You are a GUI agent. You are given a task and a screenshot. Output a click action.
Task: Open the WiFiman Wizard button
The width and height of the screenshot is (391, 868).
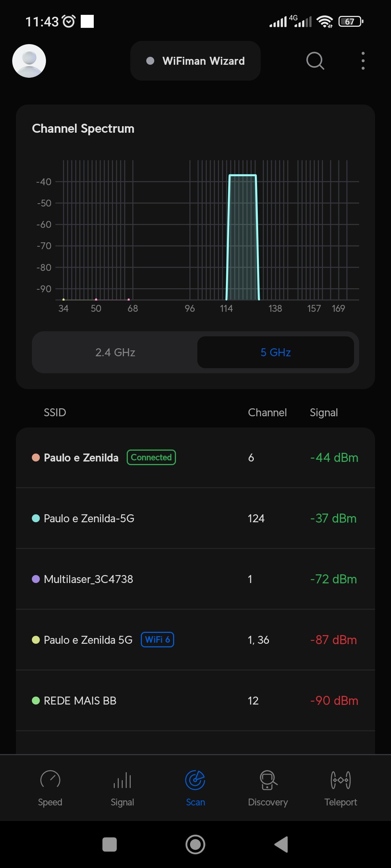click(195, 61)
